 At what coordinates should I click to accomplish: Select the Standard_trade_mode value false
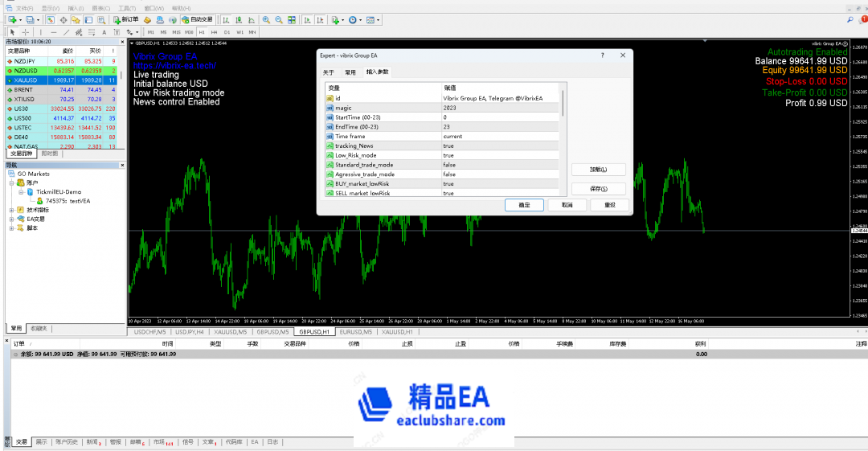coord(449,165)
